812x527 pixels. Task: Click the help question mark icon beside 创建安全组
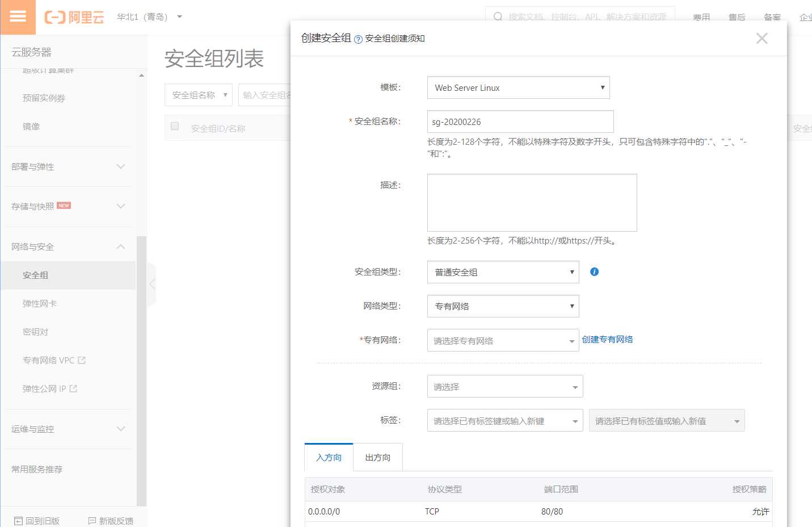[x=358, y=39]
